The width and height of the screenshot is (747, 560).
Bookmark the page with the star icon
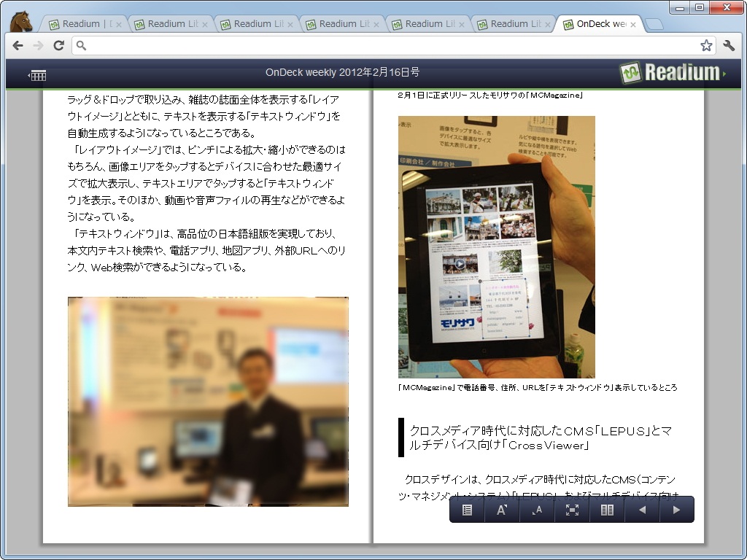706,44
